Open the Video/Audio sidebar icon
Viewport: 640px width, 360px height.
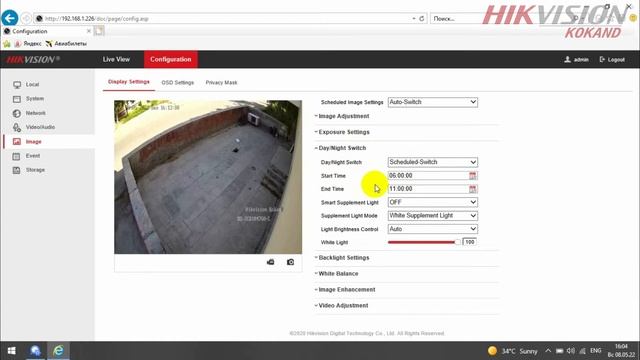(x=17, y=127)
